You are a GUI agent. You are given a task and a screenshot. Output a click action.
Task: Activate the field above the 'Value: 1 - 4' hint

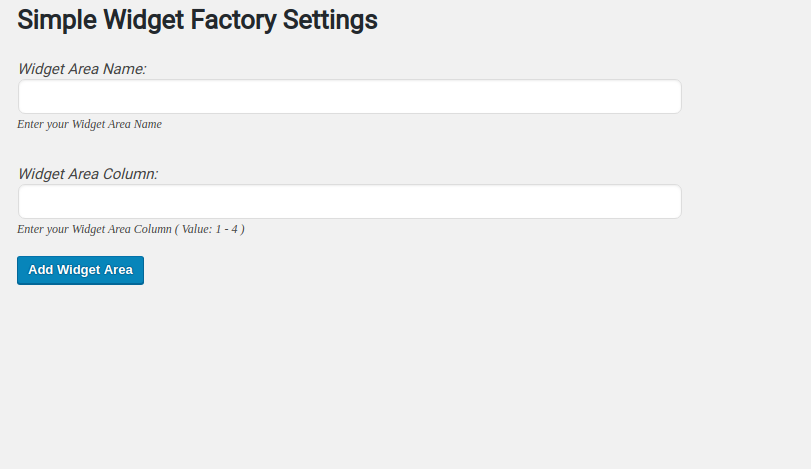tap(350, 202)
